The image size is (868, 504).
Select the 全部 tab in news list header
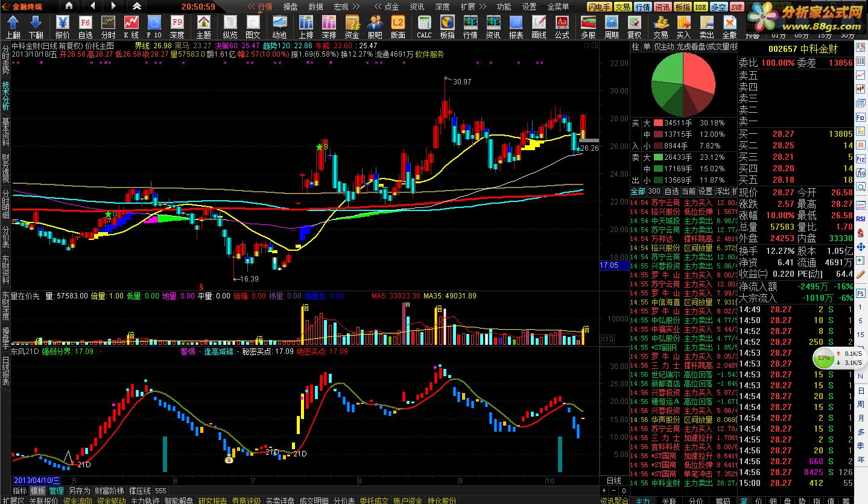[x=638, y=191]
